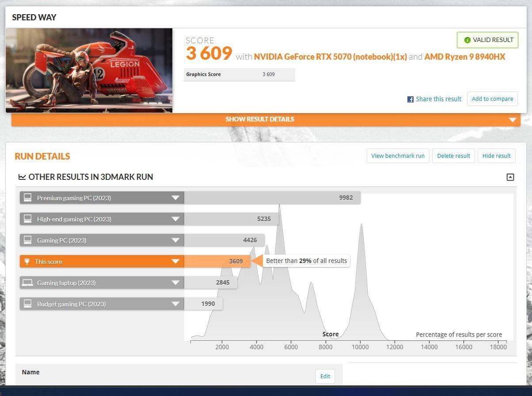Open the Share this result link
Screen dimensions: 532x396
pyautogui.click(x=438, y=99)
